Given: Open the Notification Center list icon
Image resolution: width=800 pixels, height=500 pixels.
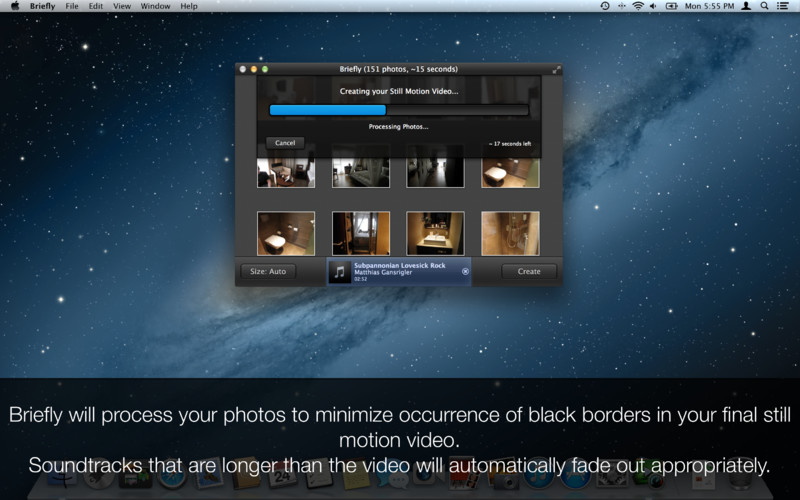Looking at the screenshot, I should 783,6.
